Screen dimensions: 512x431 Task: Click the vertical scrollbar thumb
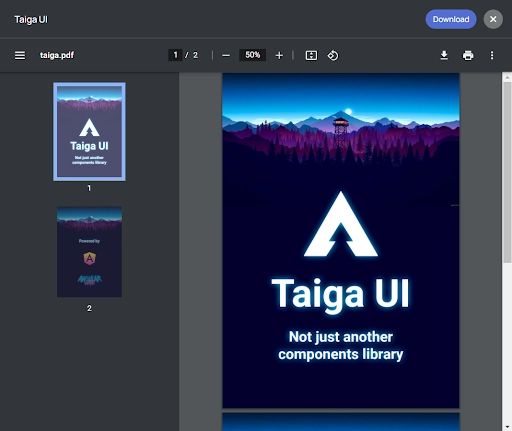pyautogui.click(x=507, y=172)
